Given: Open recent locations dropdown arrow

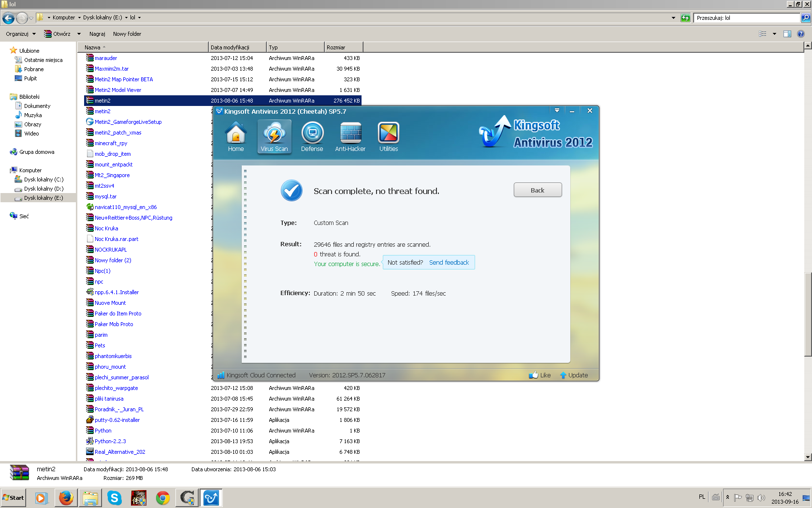Looking at the screenshot, I should pyautogui.click(x=31, y=18).
